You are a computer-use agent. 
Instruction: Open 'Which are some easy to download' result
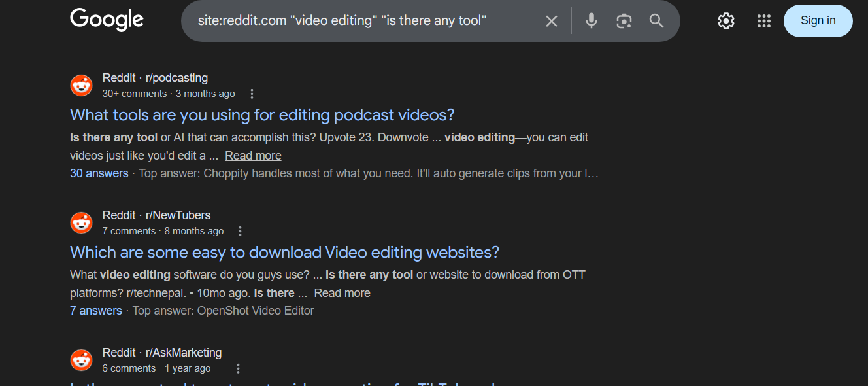point(284,253)
